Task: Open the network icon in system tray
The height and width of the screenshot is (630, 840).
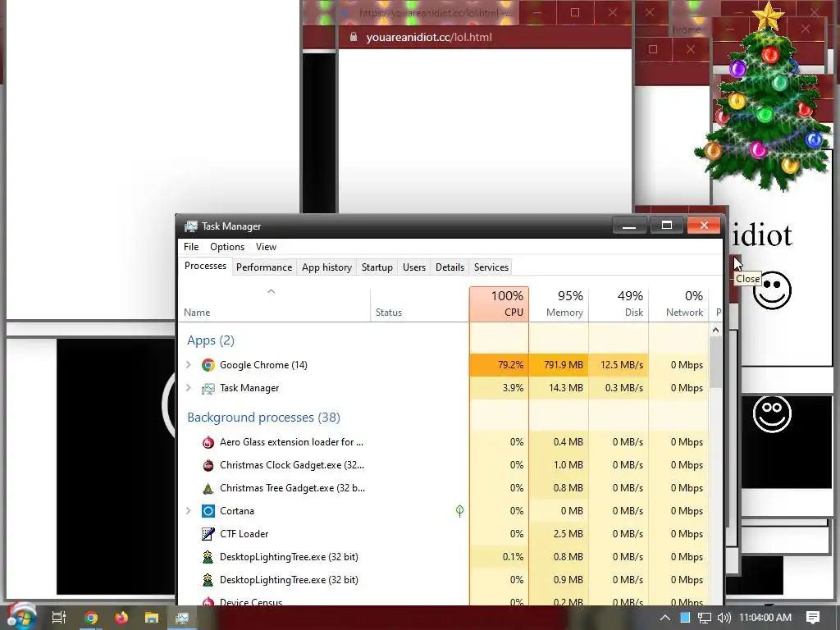Action: pyautogui.click(x=705, y=618)
